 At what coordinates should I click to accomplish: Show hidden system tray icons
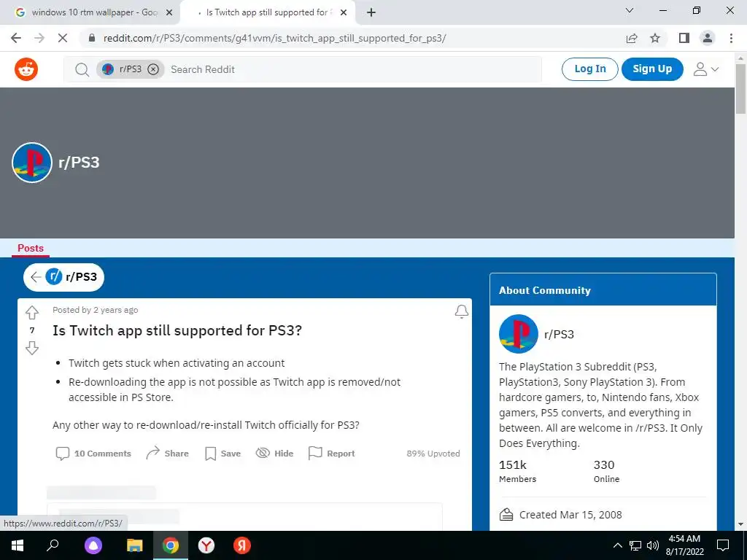coord(617,545)
